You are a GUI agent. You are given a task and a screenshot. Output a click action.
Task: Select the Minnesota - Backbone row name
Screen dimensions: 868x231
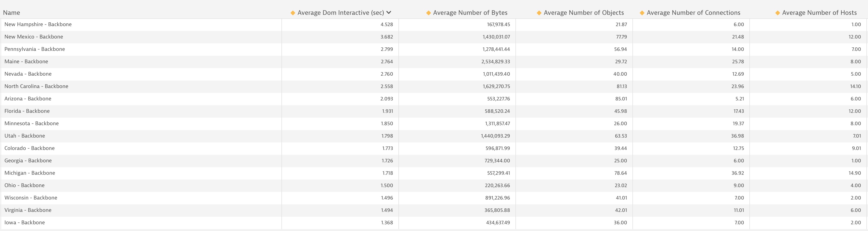tap(32, 124)
